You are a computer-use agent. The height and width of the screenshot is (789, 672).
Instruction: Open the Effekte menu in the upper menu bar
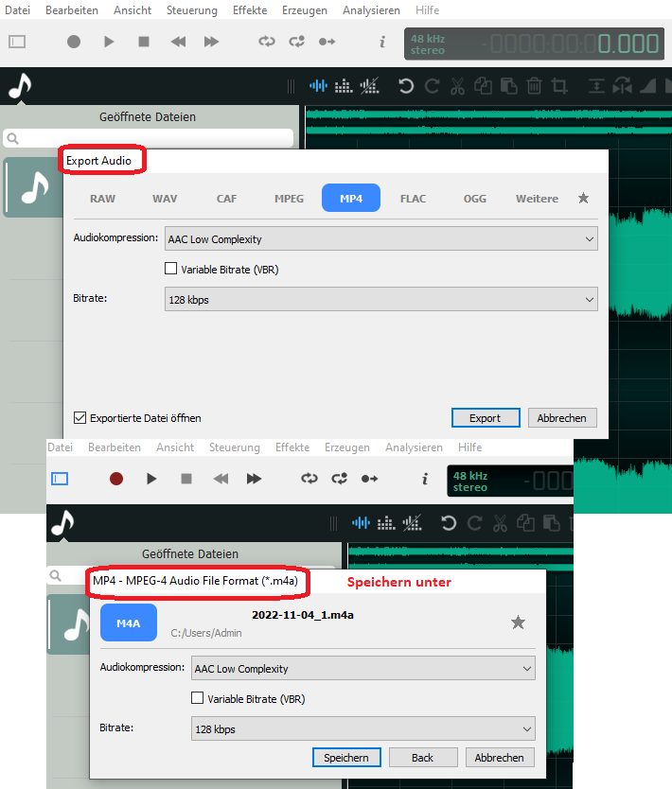coord(250,10)
